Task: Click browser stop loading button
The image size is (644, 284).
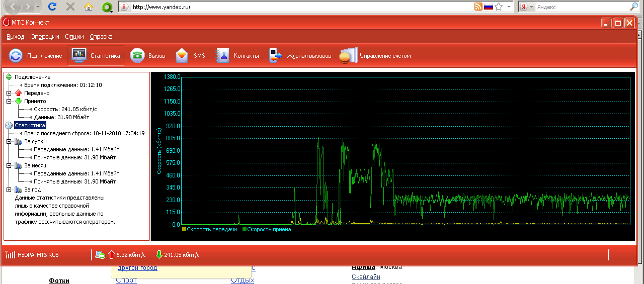Action: [x=70, y=7]
